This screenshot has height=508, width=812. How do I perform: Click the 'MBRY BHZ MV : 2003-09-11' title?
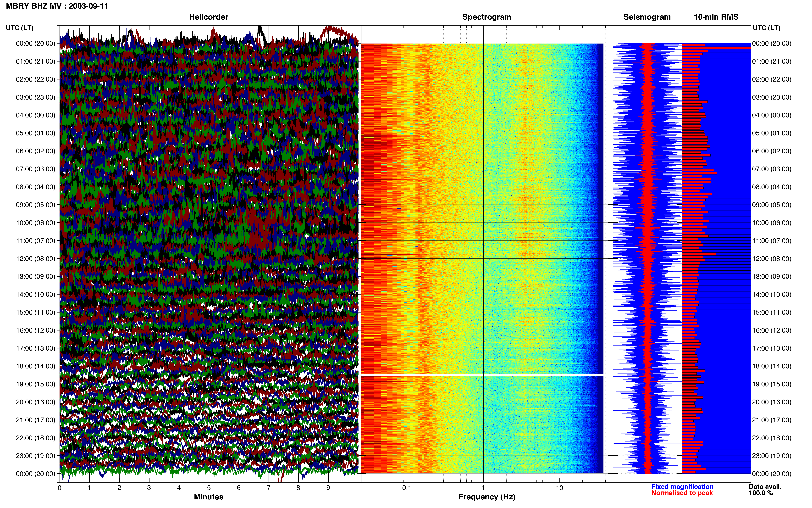[57, 6]
